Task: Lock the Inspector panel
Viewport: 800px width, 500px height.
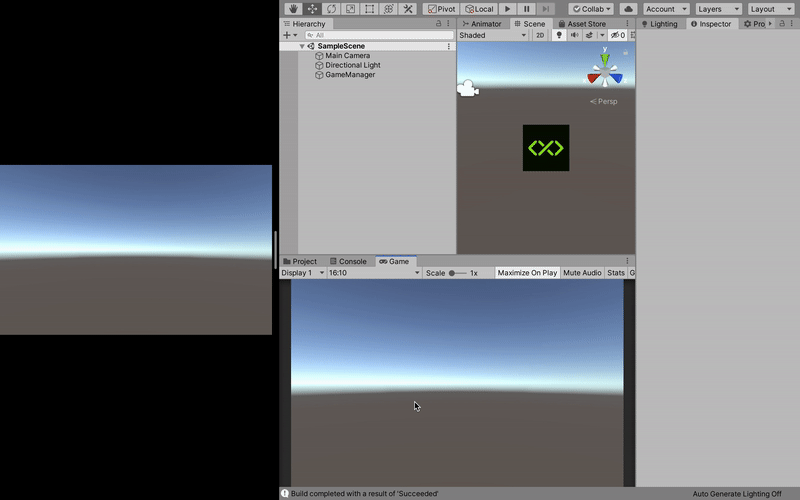Action: coord(782,23)
